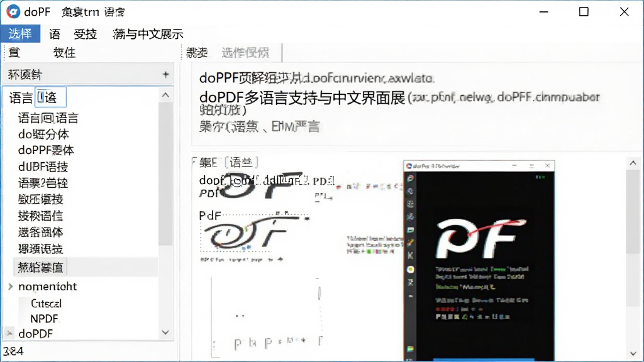Select the doPDF tree item
Viewport: 644px width, 362px height.
[x=36, y=334]
